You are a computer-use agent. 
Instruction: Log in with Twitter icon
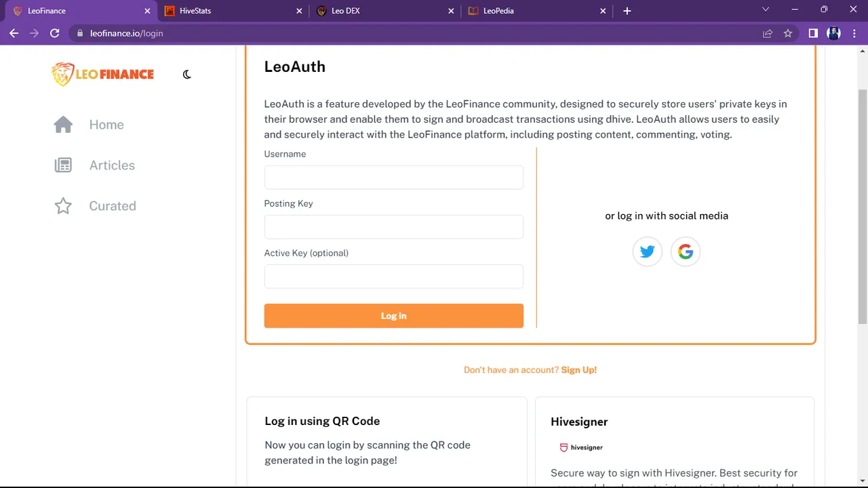pos(647,252)
